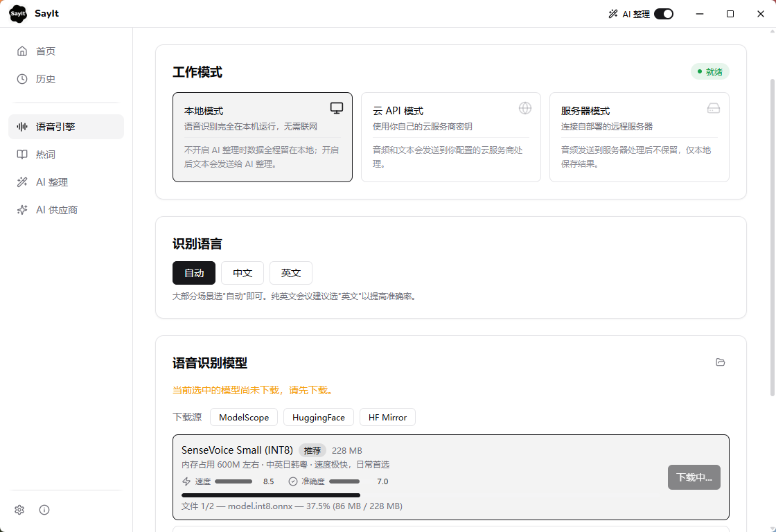Select HF Mirror download source
The width and height of the screenshot is (776, 532).
(x=387, y=417)
